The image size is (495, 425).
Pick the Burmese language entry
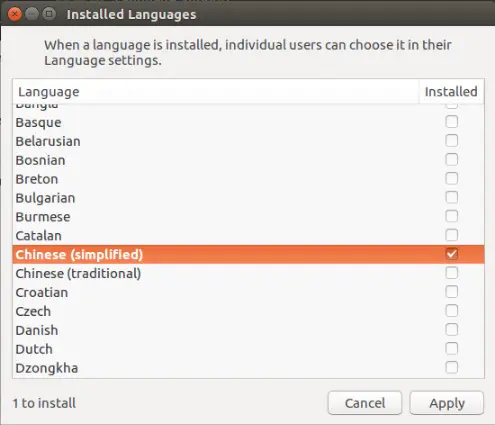pos(248,217)
